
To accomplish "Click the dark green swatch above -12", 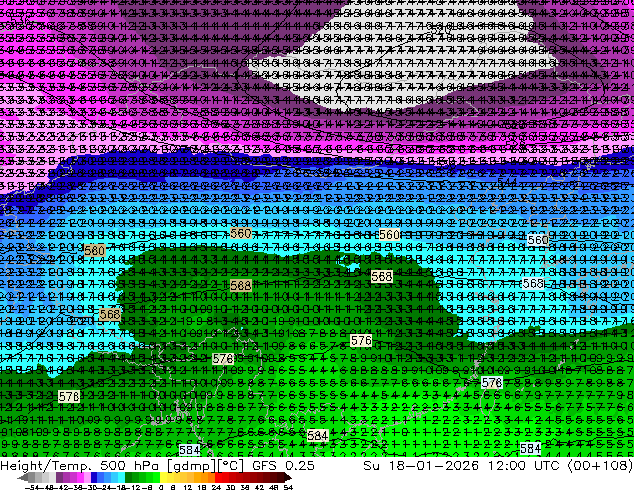I will (x=128, y=477).
